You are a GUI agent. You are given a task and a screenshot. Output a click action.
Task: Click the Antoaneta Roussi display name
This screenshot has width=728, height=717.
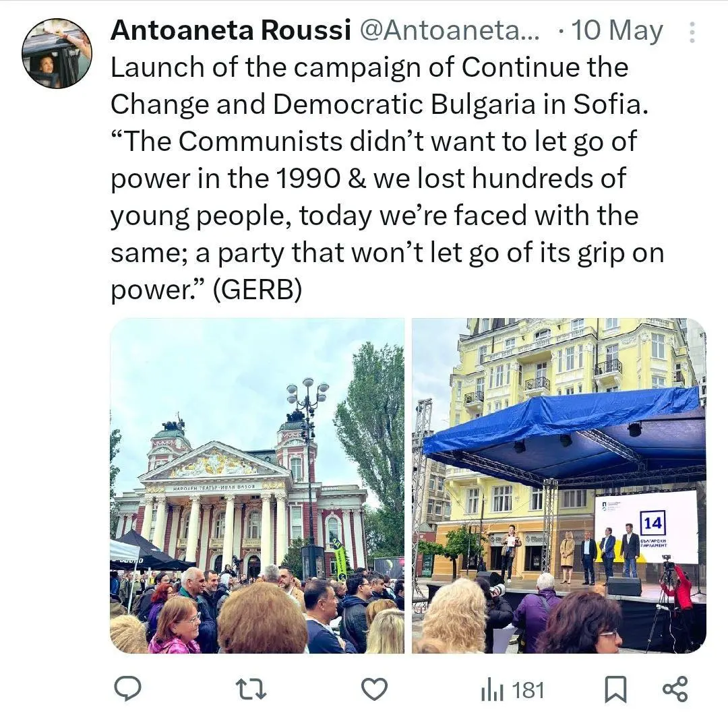[231, 30]
